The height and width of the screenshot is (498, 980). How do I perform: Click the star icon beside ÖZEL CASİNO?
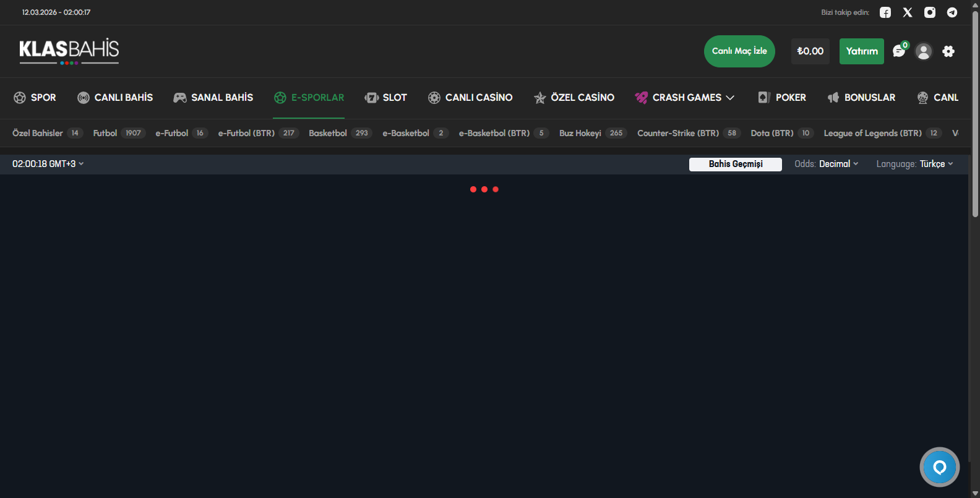pos(540,98)
